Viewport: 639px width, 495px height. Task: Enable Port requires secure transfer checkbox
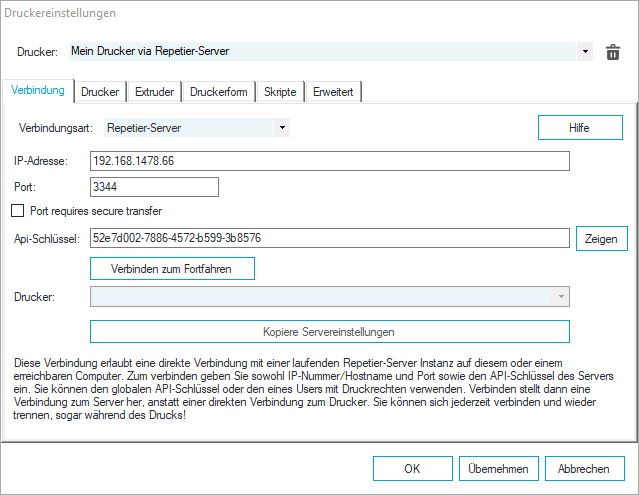point(18,211)
